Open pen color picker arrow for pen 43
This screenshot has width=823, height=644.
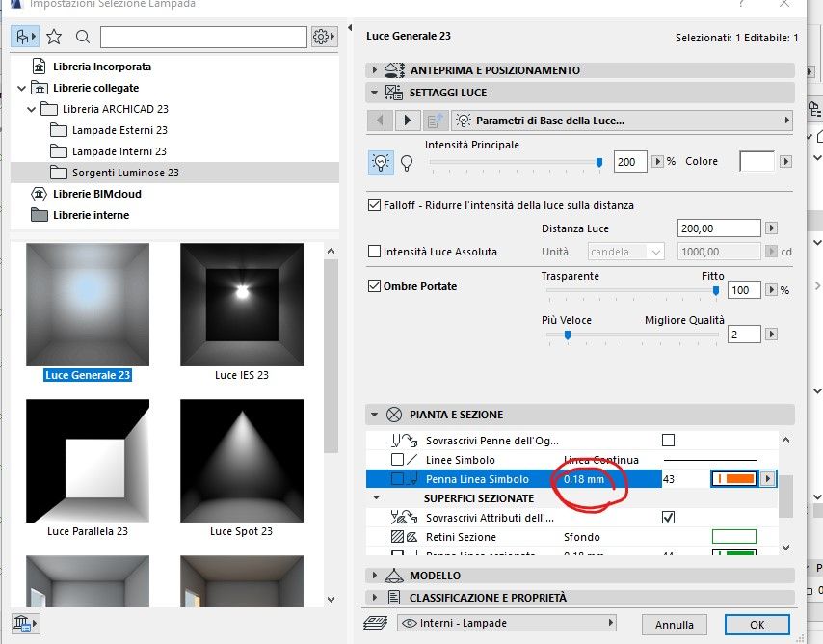tap(768, 479)
